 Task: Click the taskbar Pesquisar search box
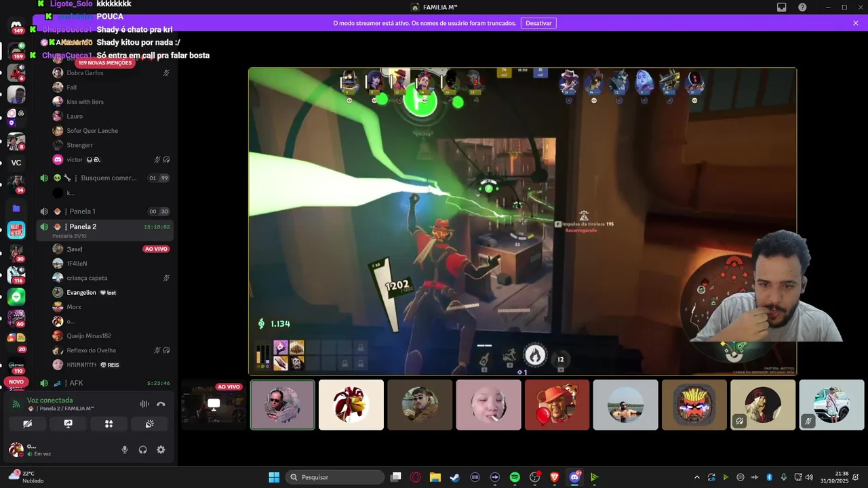coord(335,477)
